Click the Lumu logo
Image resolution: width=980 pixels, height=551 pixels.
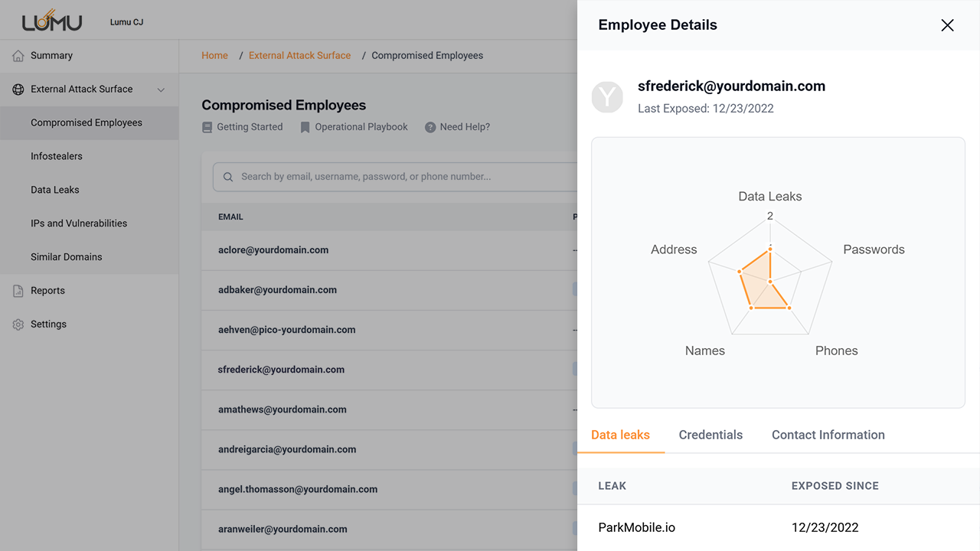coord(51,21)
